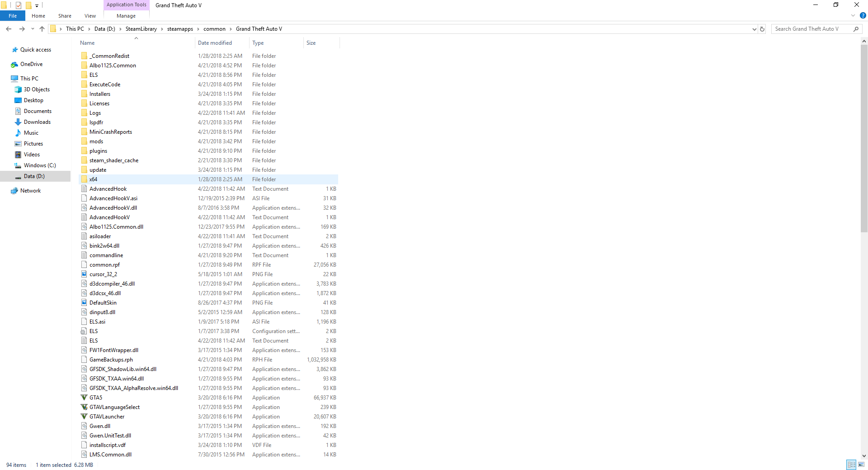868x470 pixels.
Task: Switch to the Home ribbon tab
Action: (38, 16)
